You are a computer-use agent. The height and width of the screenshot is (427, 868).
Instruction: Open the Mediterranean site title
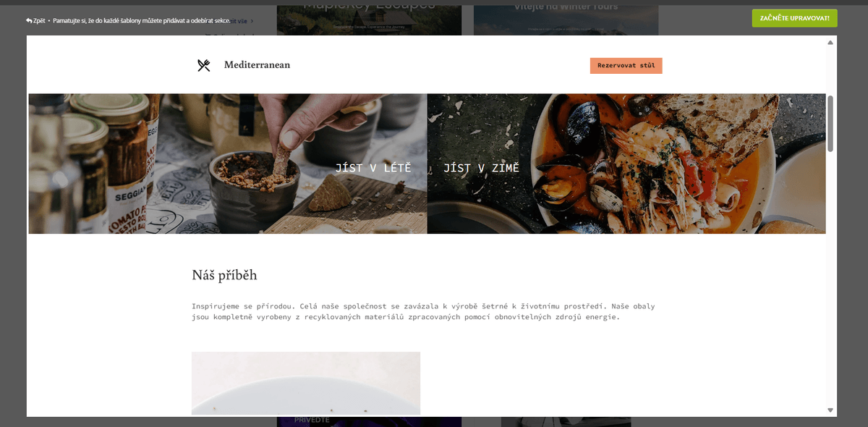point(257,65)
